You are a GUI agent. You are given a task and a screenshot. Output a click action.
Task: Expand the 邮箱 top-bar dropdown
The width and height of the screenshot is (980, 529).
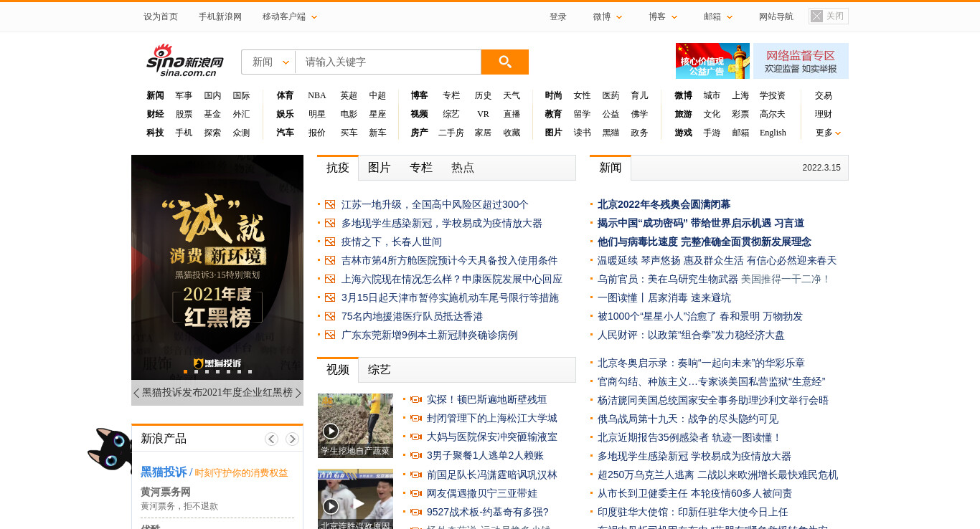(x=718, y=16)
